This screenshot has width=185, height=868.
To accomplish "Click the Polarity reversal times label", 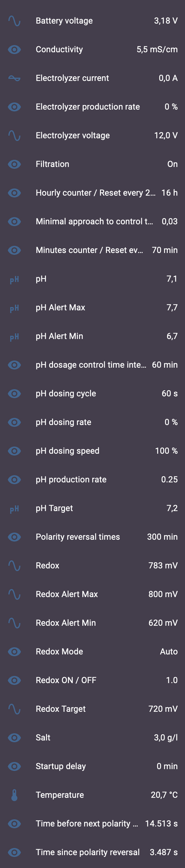I will point(78,537).
